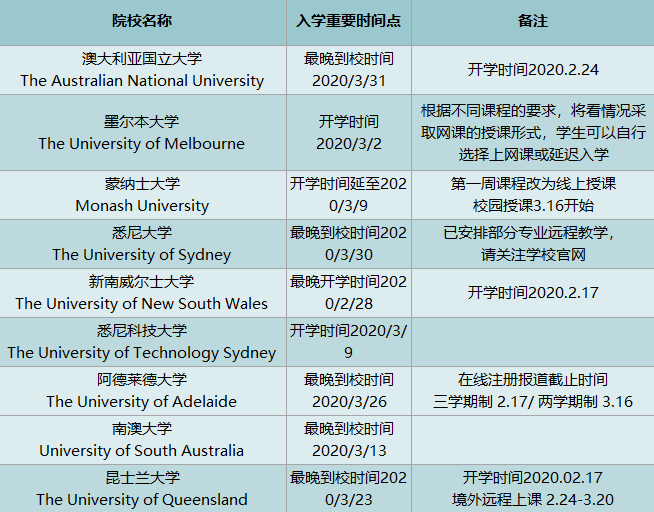Click the cell 最晚到校时间2020/3/30

tap(349, 244)
